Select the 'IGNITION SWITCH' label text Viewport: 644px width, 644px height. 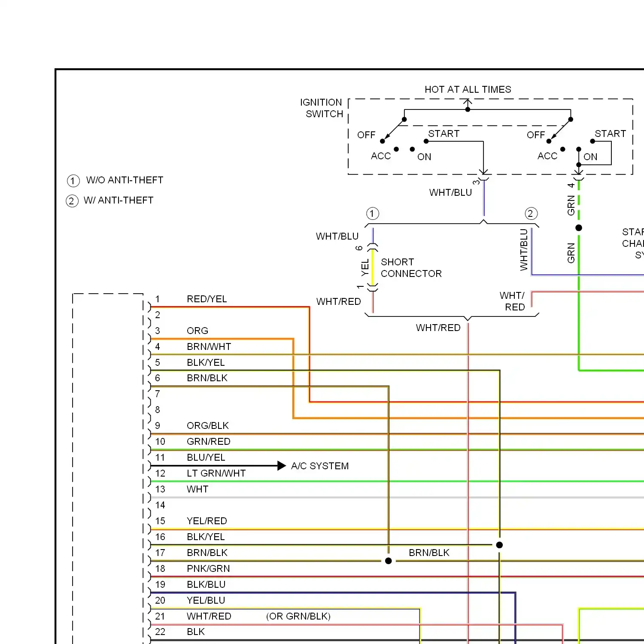pos(321,108)
